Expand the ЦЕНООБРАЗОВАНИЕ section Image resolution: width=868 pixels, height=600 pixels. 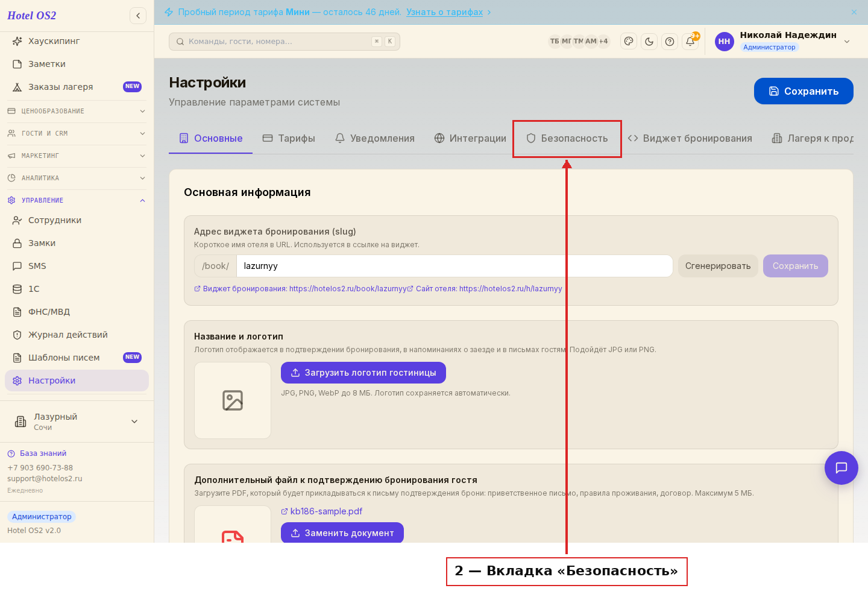[x=77, y=111]
